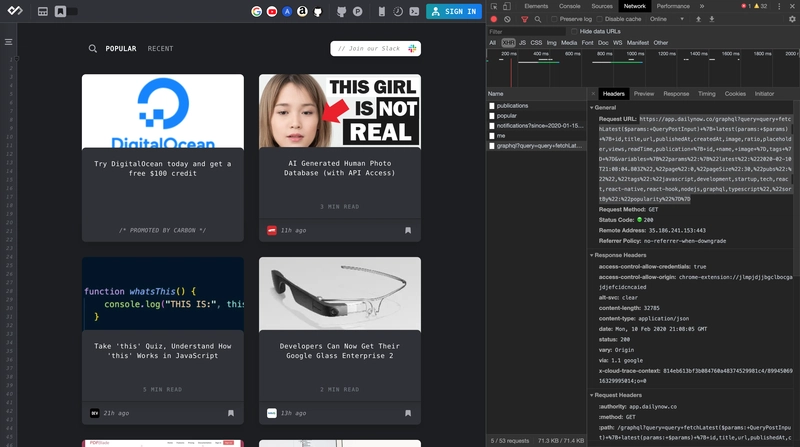This screenshot has width=800, height=447.
Task: Bookmark the AI Generated Human Photo article
Action: [x=408, y=230]
